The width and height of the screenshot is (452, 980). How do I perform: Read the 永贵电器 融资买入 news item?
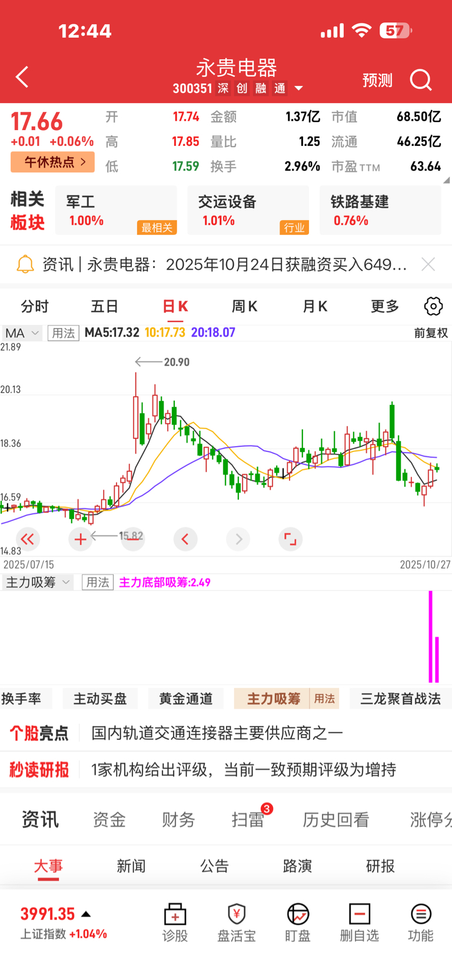[224, 264]
